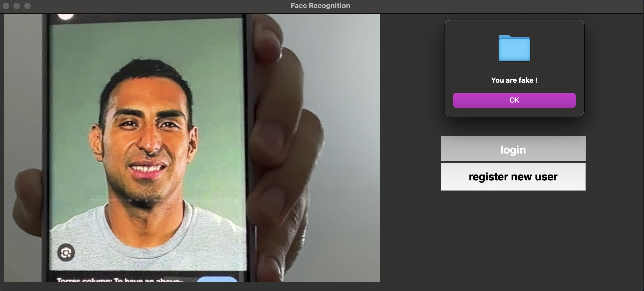Maximize the Face Recognition window

(x=27, y=6)
